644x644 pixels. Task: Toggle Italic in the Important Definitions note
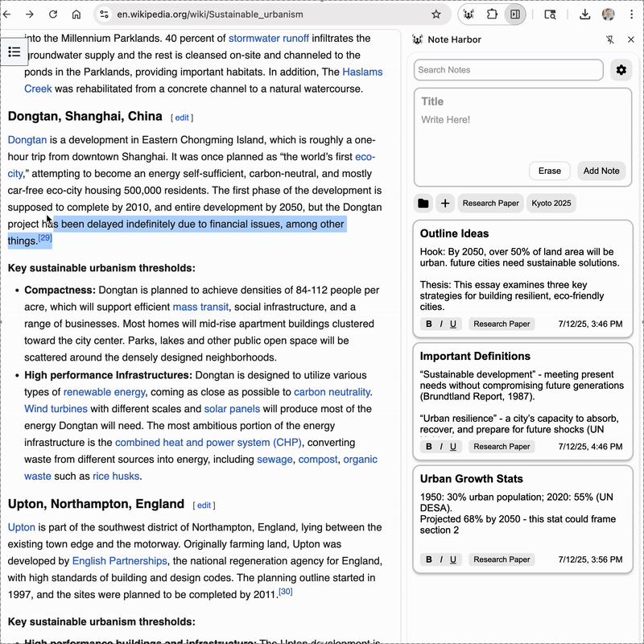pos(441,446)
